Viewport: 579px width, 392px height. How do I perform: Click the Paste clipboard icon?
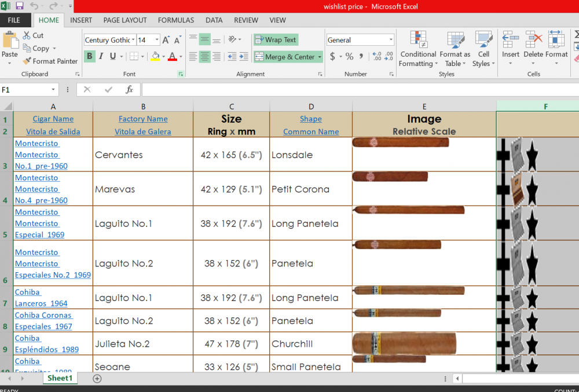[x=10, y=41]
